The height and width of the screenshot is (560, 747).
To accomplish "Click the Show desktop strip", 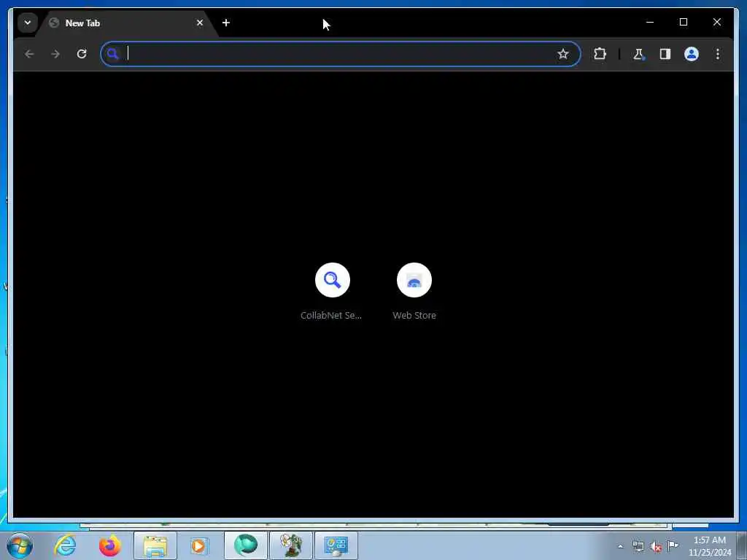I will coord(742,545).
